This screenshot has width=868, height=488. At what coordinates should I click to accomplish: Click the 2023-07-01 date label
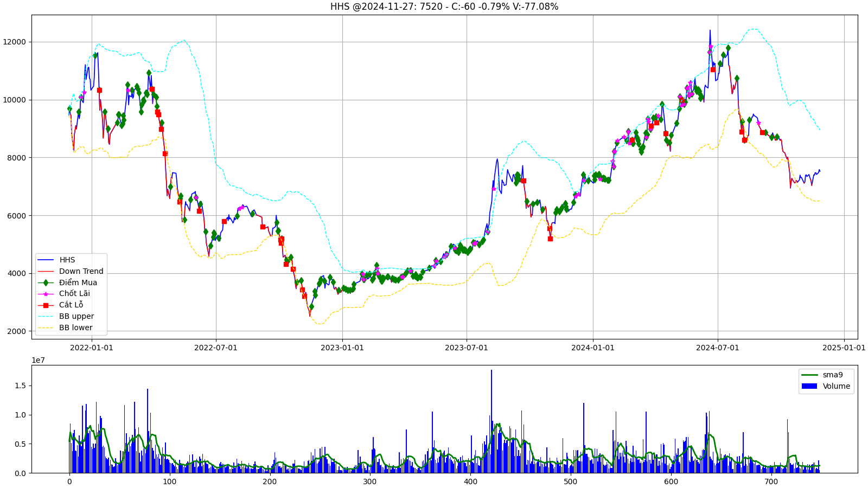point(467,348)
